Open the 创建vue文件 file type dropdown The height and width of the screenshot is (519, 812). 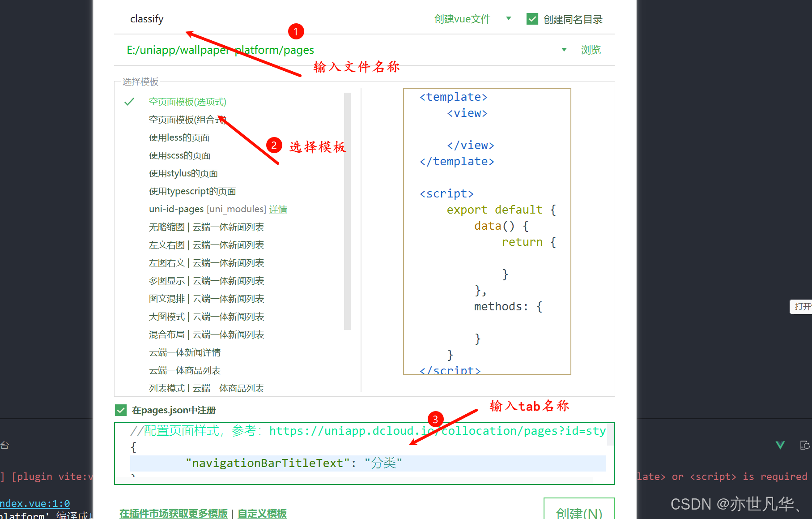(x=472, y=19)
